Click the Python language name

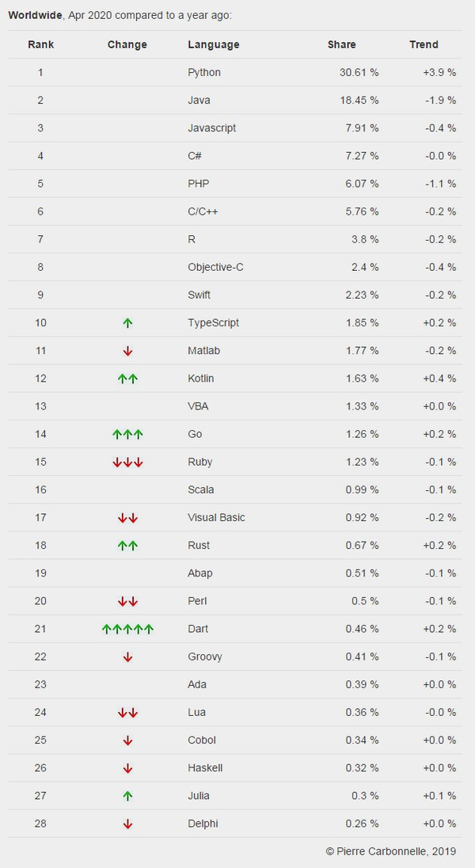click(x=204, y=72)
